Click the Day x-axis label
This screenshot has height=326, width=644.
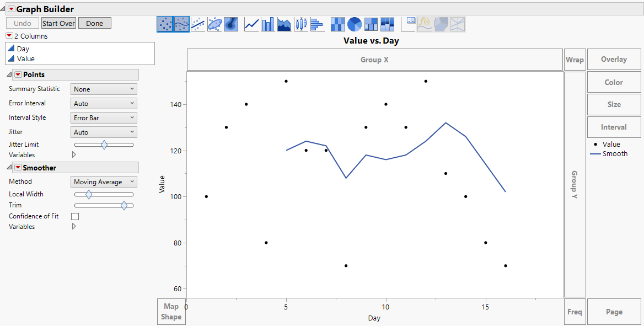(374, 318)
